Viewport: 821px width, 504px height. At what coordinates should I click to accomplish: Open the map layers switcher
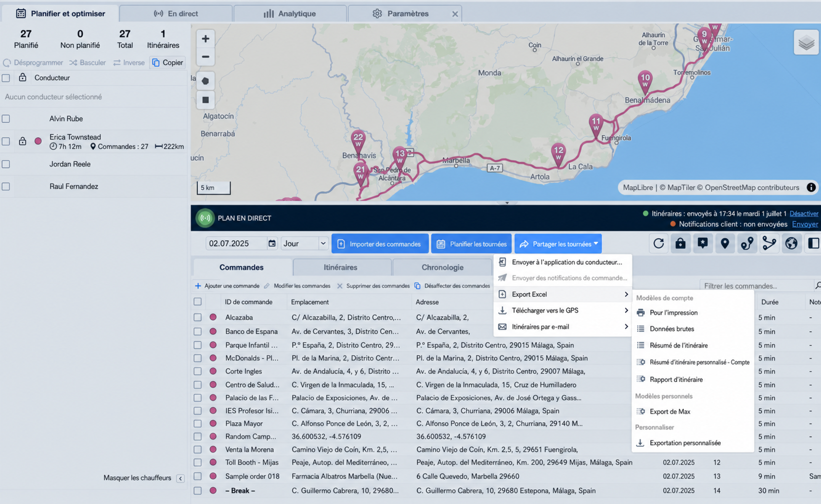coord(806,42)
